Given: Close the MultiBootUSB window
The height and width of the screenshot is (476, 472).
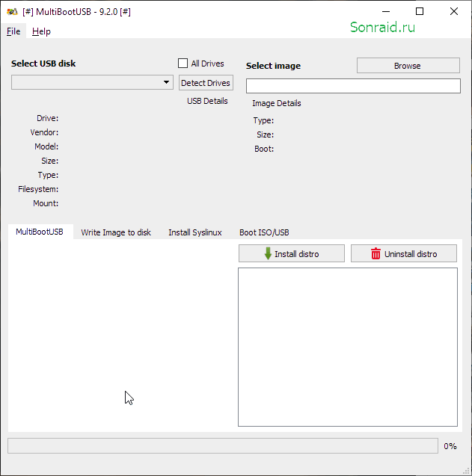Looking at the screenshot, I should 454,11.
